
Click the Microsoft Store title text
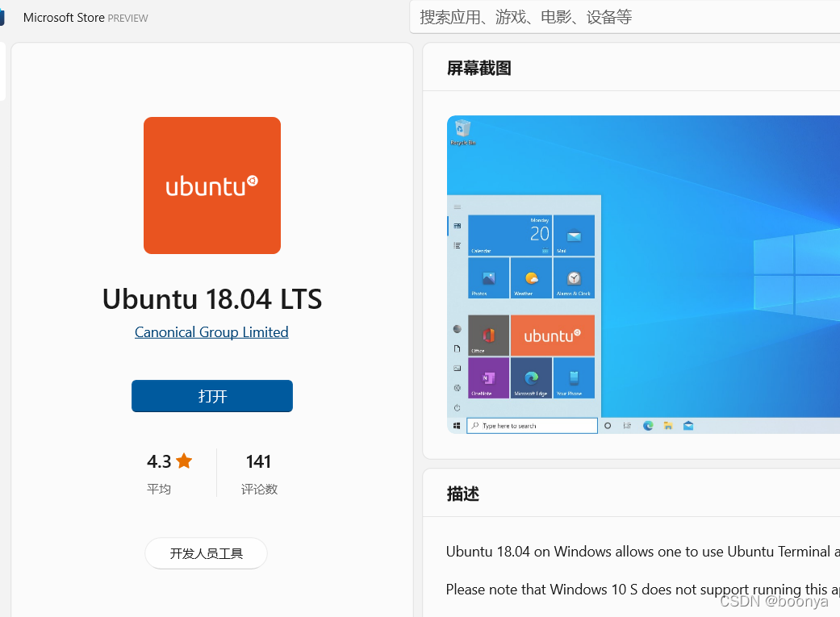point(64,18)
